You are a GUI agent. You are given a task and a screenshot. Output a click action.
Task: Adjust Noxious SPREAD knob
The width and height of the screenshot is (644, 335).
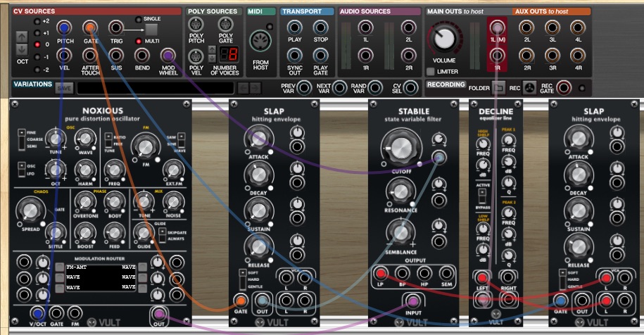(x=30, y=211)
